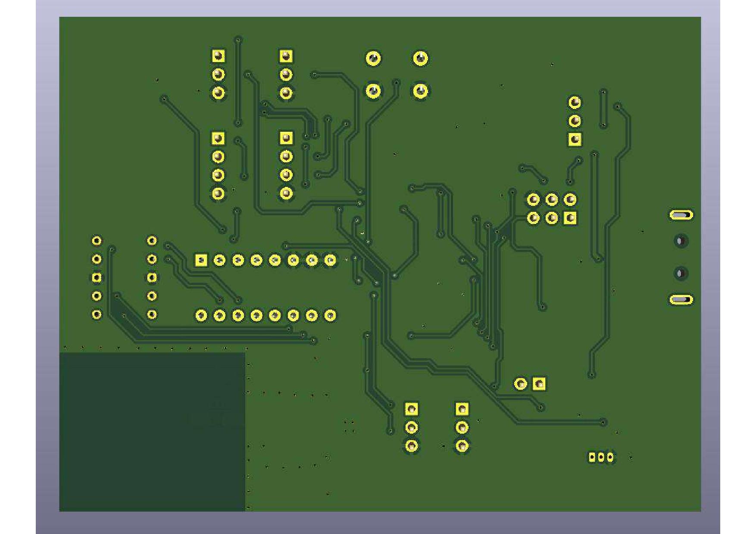Click the square pad of the eight-pin header row
This screenshot has height=534, width=756.
pyautogui.click(x=201, y=260)
